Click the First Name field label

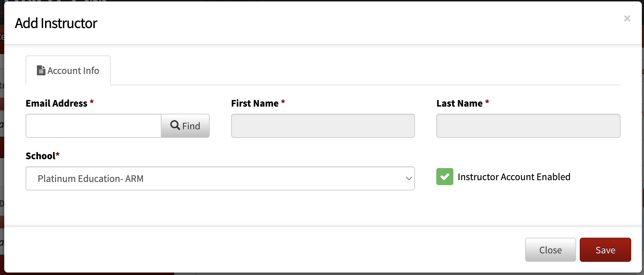[x=255, y=103]
